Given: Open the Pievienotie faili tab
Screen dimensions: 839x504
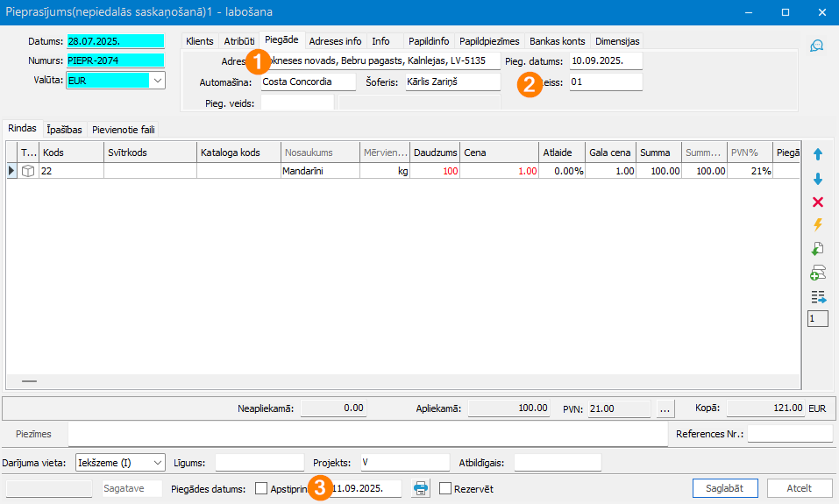Looking at the screenshot, I should pyautogui.click(x=123, y=130).
